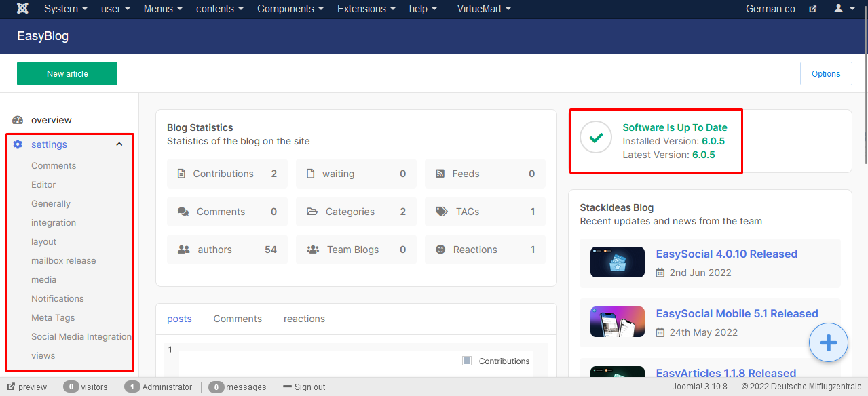868x396 pixels.
Task: Open Social Media Integration settings
Action: pyautogui.click(x=81, y=336)
